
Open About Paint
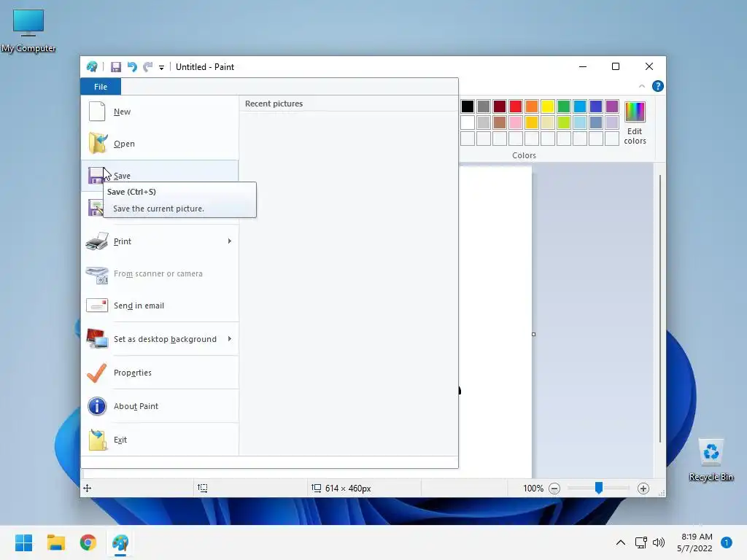160,406
